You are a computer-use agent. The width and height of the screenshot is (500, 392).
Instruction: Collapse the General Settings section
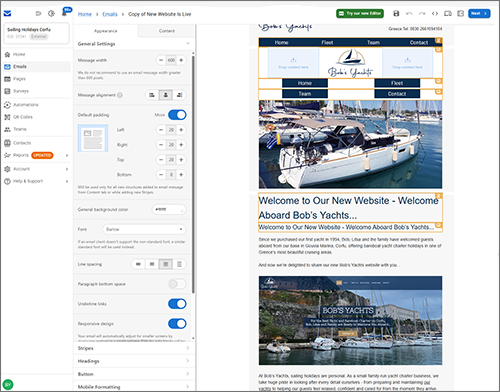tap(188, 44)
